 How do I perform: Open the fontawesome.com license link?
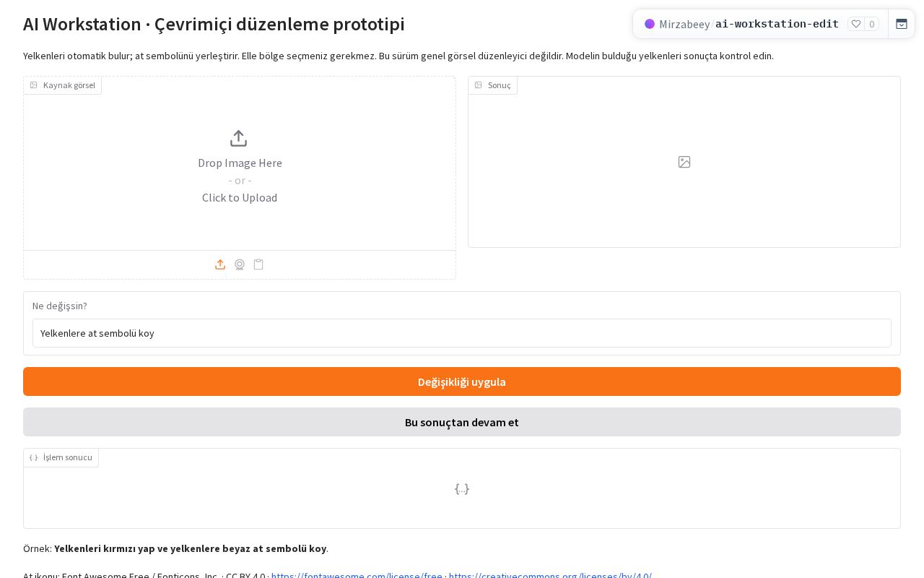click(357, 576)
